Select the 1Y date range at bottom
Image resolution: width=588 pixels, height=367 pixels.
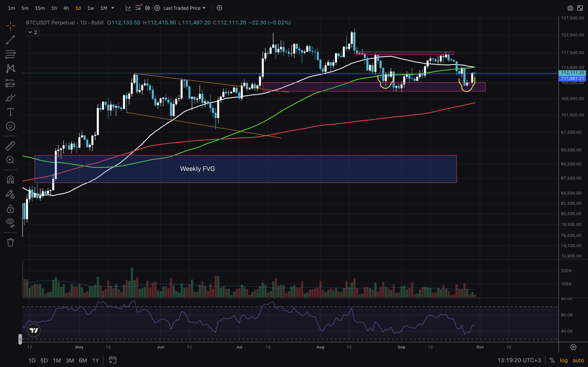tap(96, 360)
